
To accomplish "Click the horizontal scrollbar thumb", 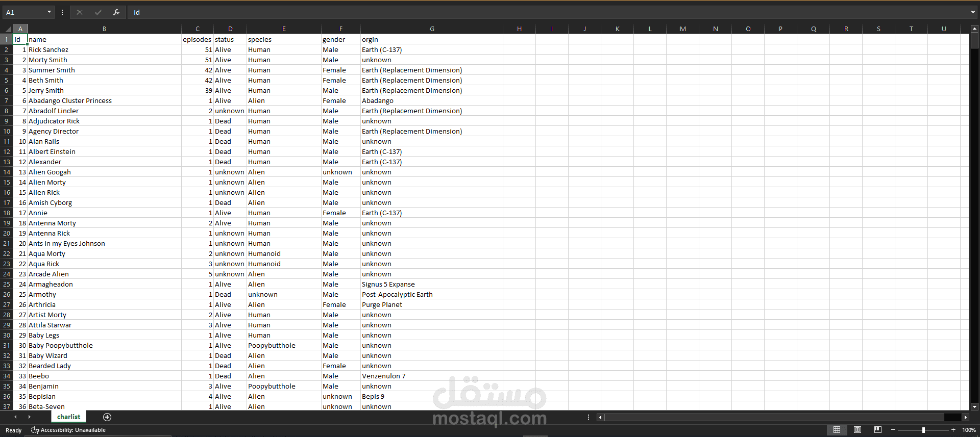I will coord(774,417).
